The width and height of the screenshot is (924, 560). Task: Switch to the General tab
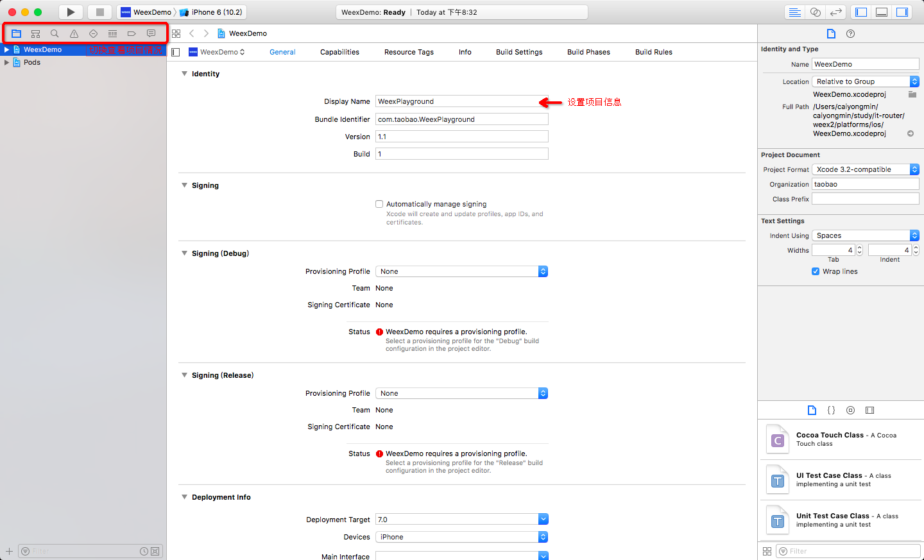[x=282, y=52]
